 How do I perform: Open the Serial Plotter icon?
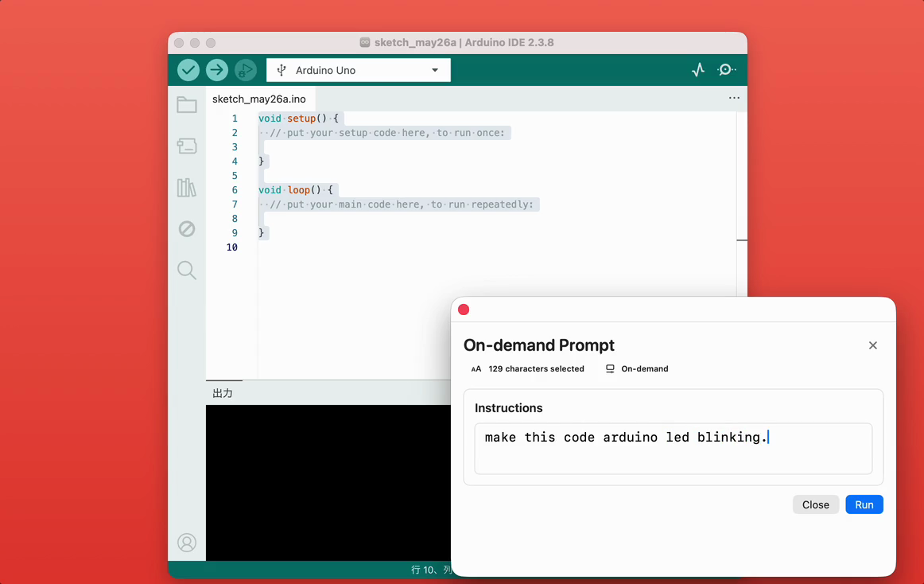(x=698, y=69)
